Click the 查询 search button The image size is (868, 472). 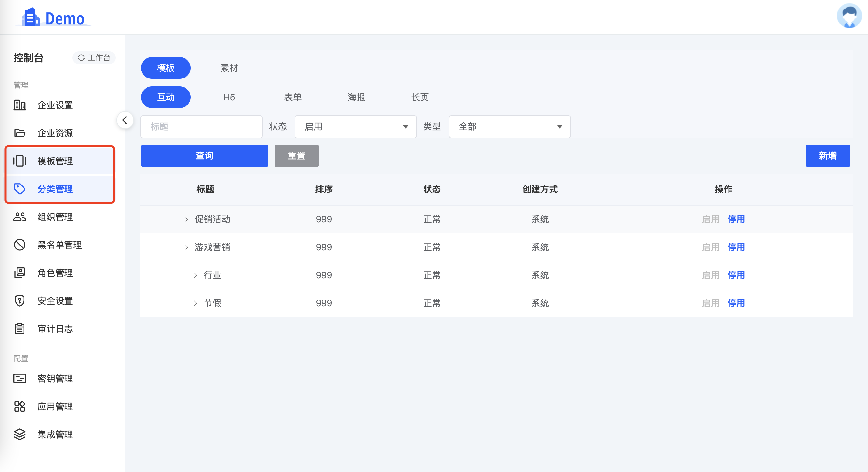click(x=205, y=156)
